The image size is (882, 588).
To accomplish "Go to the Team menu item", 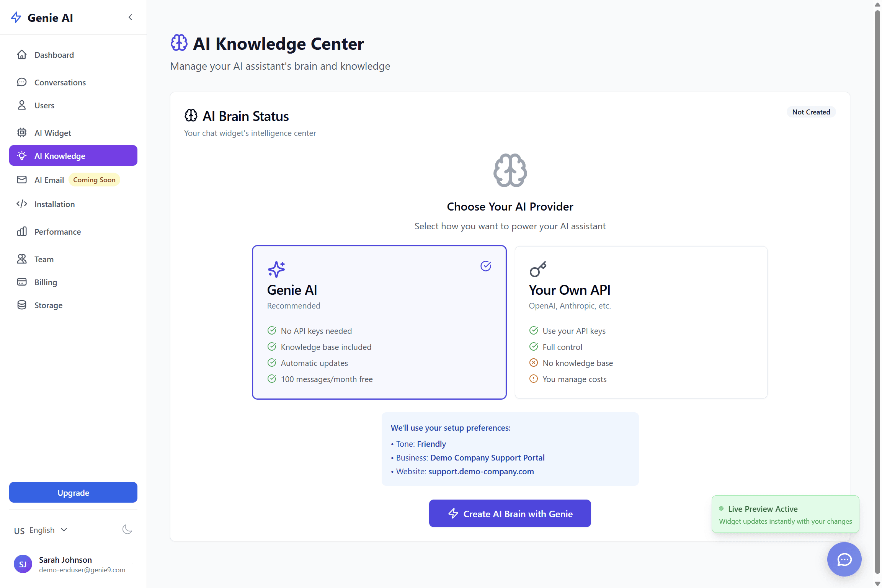I will point(44,259).
